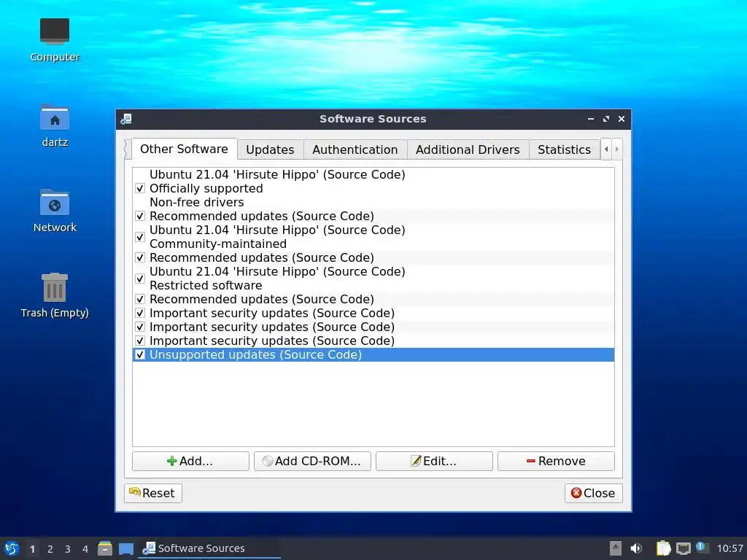Open the file manager from the taskbar
The image size is (747, 560).
[x=105, y=548]
